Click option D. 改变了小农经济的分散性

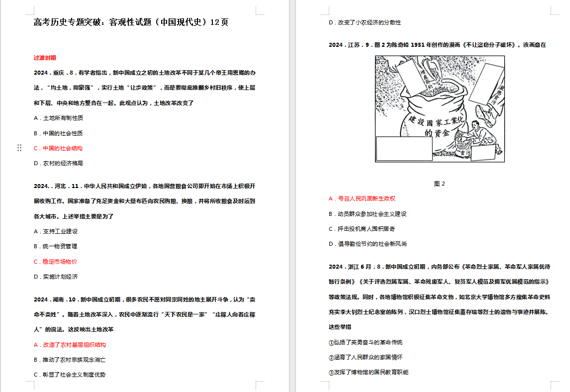(x=365, y=22)
